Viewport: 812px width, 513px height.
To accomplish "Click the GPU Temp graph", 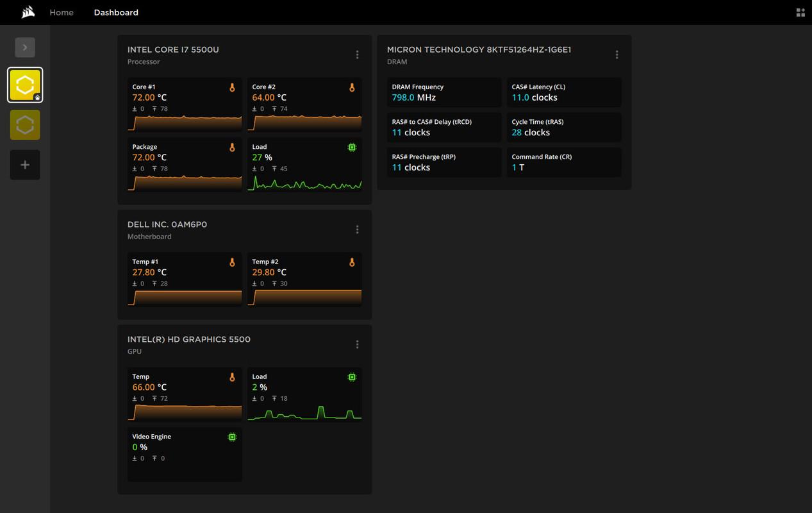I will coord(185,412).
